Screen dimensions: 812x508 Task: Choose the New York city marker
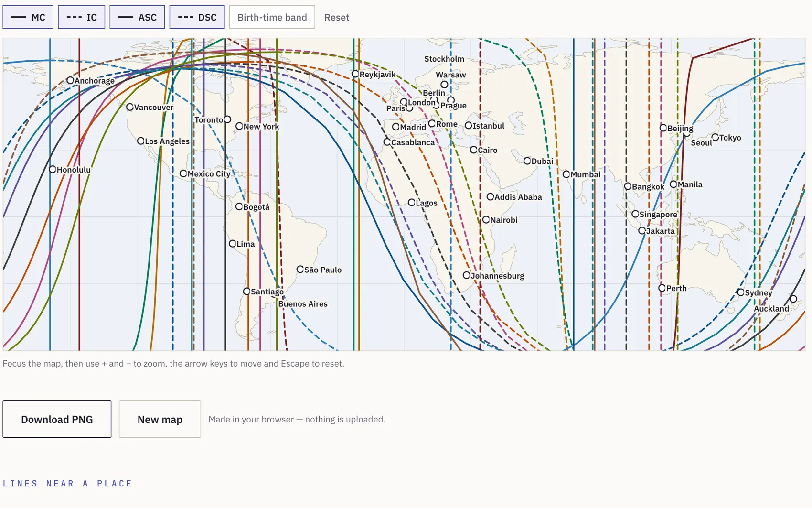pos(239,126)
